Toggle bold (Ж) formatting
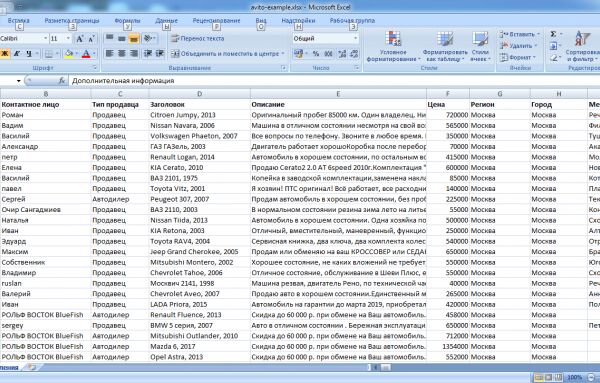This screenshot has height=383, width=600. click(x=5, y=54)
